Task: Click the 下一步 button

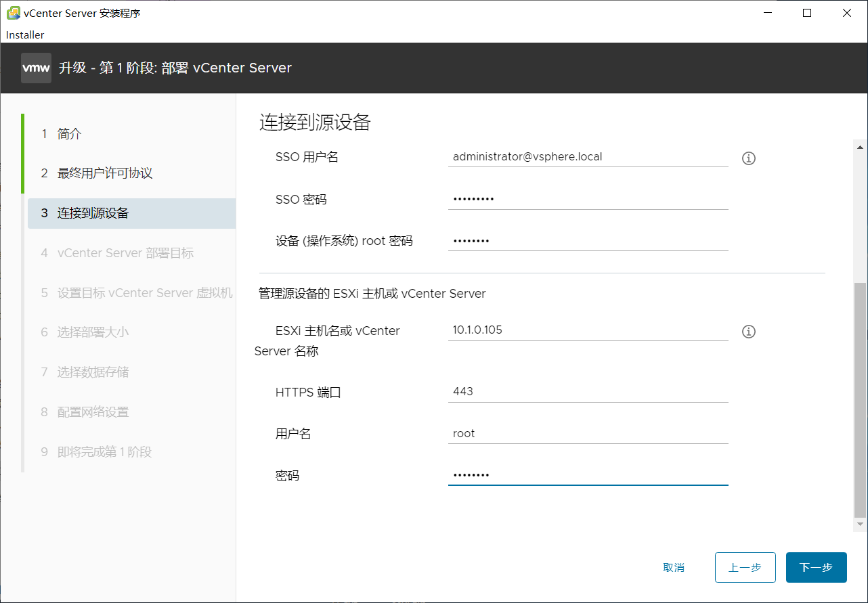Action: (816, 567)
